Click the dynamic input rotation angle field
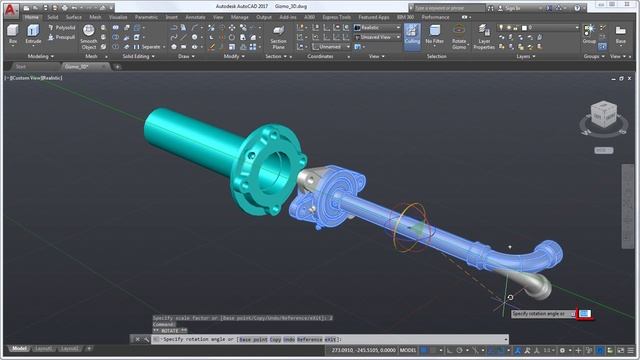Viewport: 640px width, 360px height. 585,313
